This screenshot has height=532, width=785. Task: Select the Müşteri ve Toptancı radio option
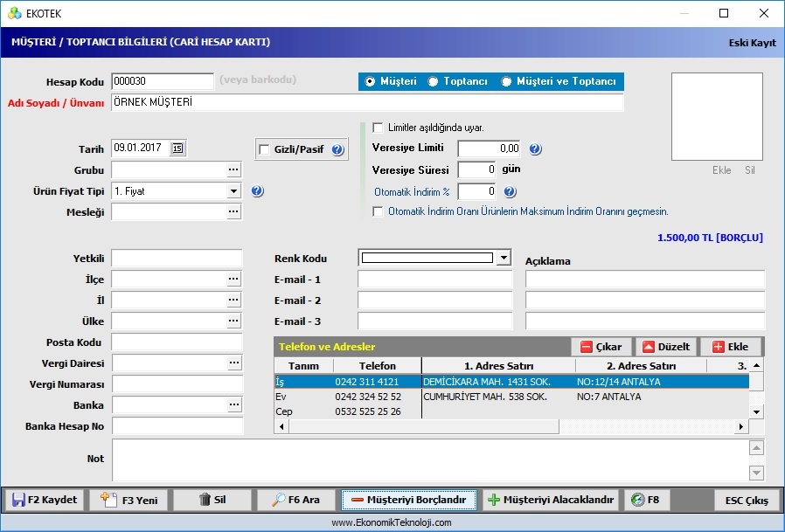point(507,81)
